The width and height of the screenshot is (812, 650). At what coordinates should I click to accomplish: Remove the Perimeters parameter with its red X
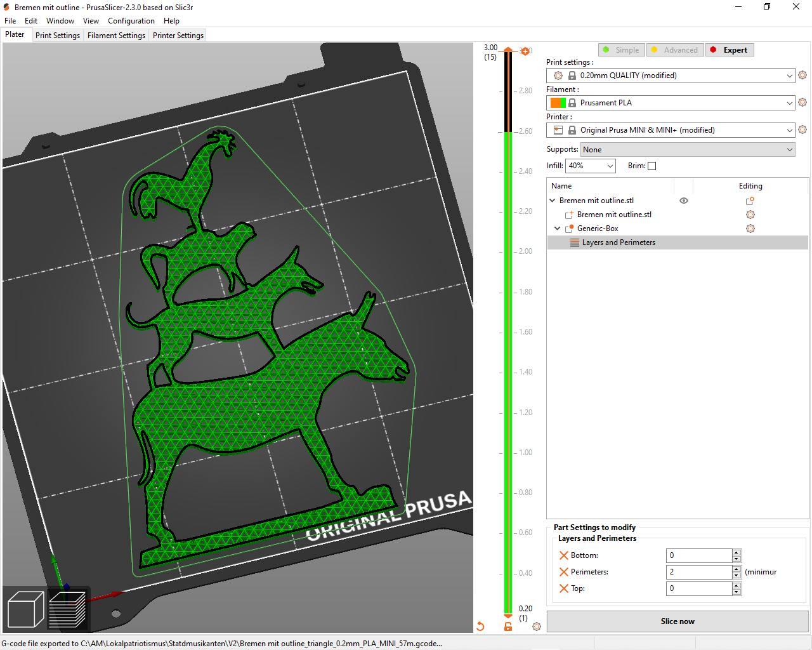coord(564,572)
